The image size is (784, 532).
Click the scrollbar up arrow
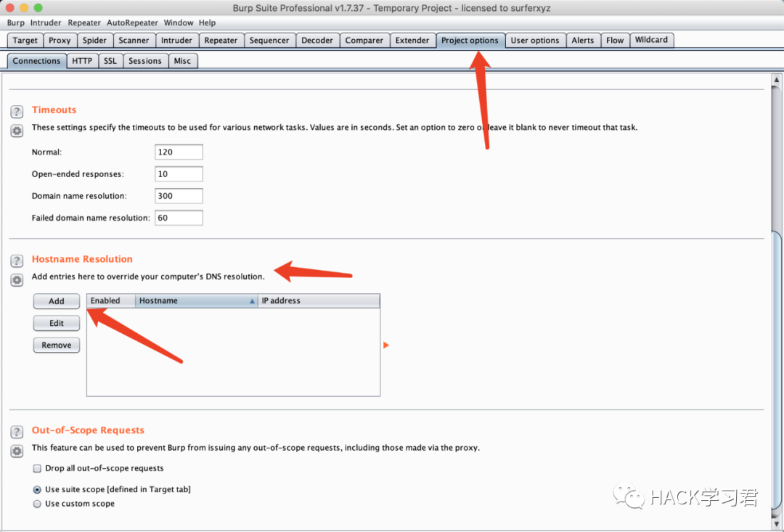[777, 80]
